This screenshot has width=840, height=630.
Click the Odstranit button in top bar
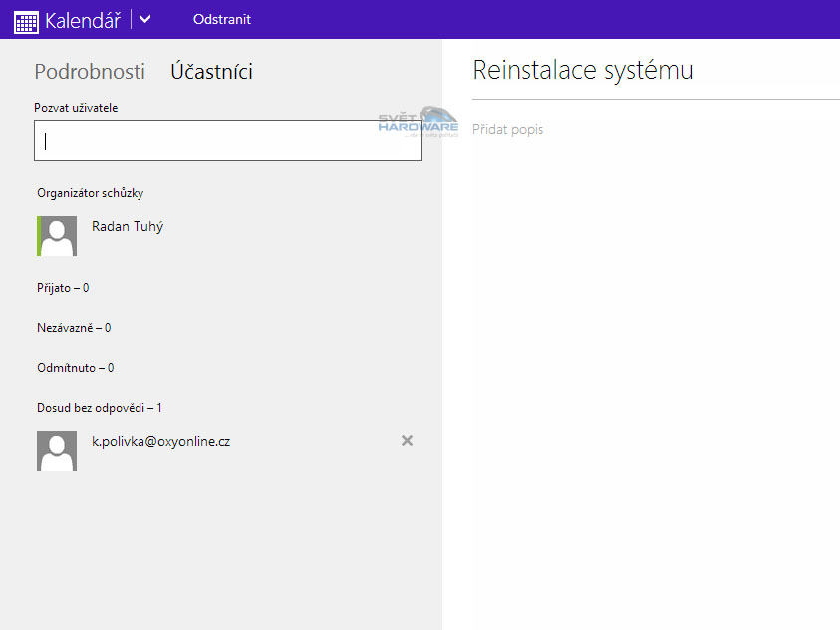click(222, 19)
